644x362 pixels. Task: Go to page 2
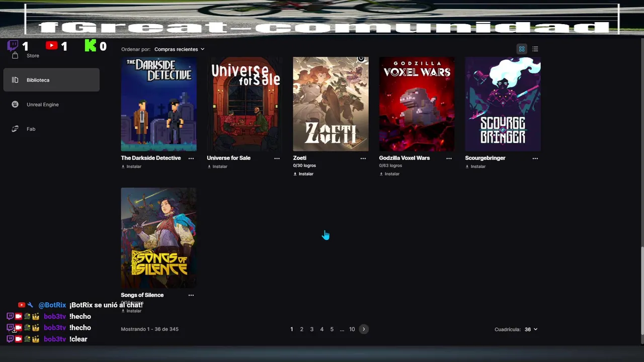[302, 329]
